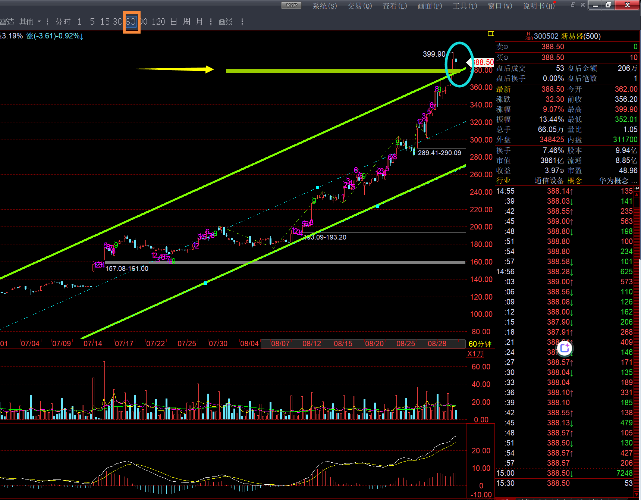Click the 华为概念 concept link
Screen dimensions: 641x500
point(614,180)
